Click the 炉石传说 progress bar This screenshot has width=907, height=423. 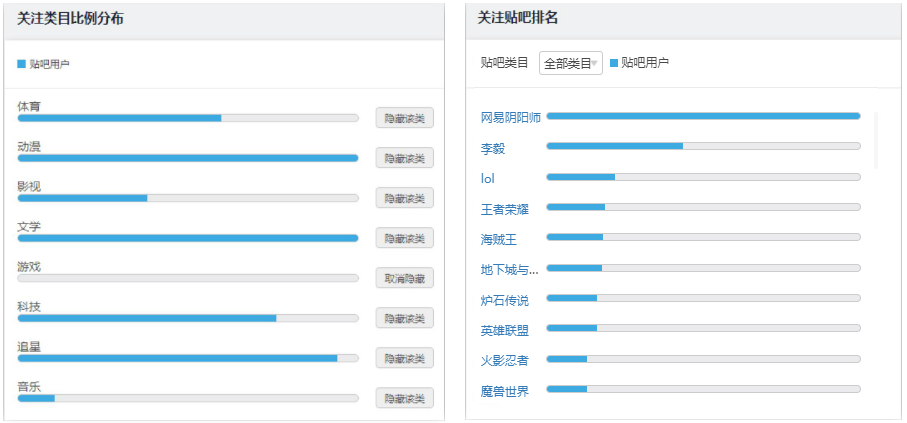703,297
